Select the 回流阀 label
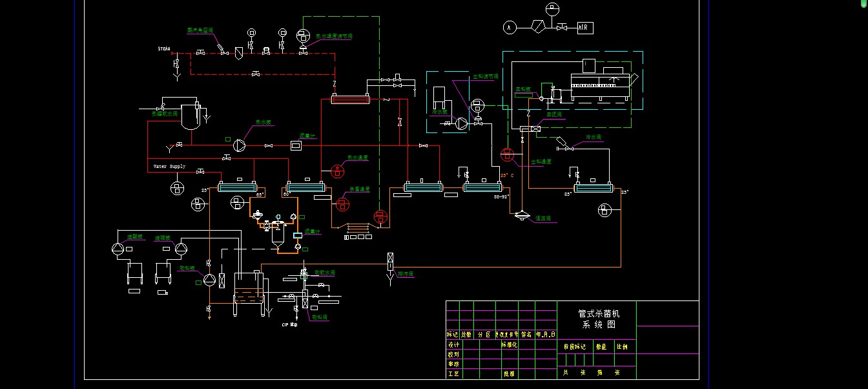Image resolution: width=868 pixels, height=389 pixels. click(x=555, y=114)
